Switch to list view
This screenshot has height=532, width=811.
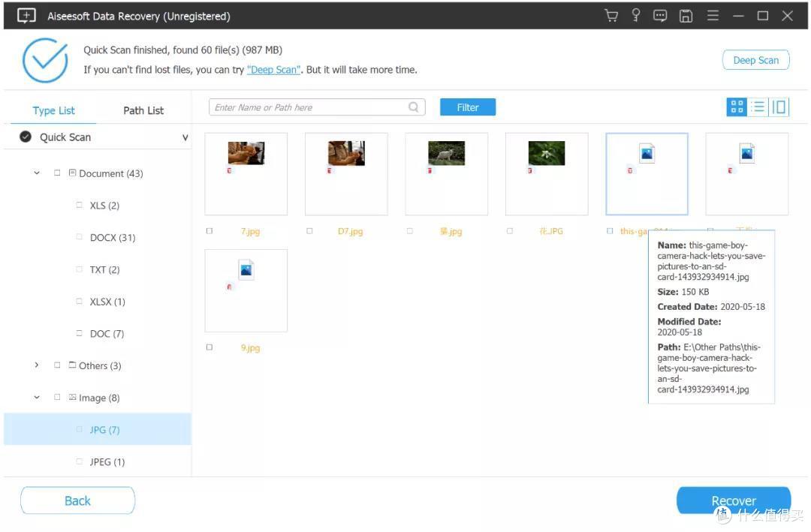[x=758, y=107]
